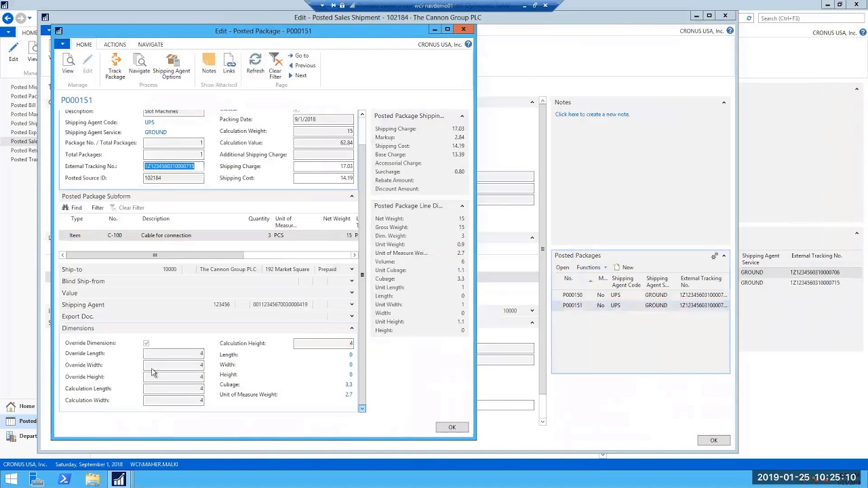Click Posted Source ID field
Screen dimensions: 868x488
pos(174,178)
